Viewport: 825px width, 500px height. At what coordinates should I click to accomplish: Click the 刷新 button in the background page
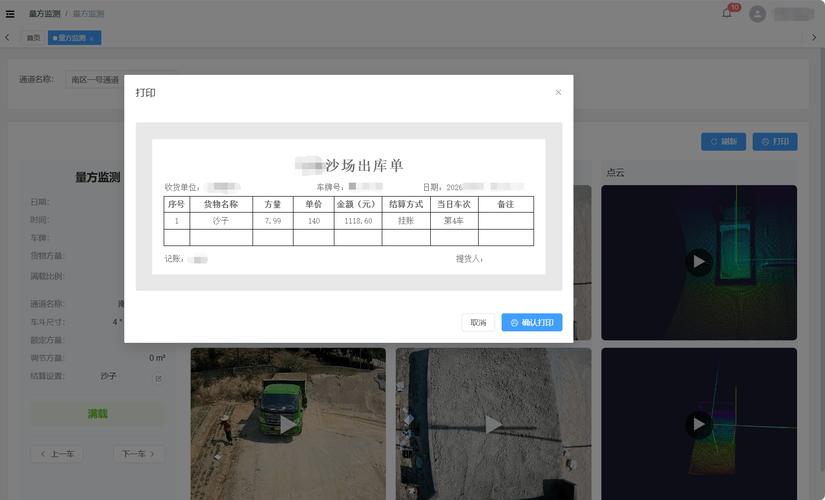[x=723, y=142]
